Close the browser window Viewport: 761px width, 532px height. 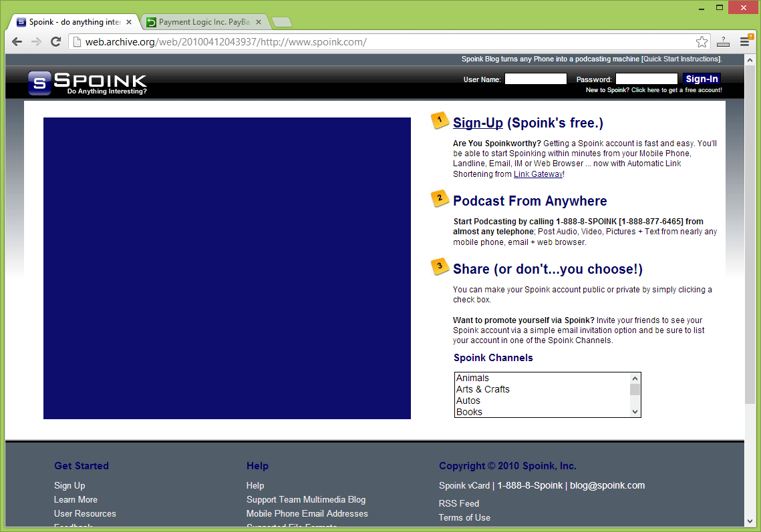coord(744,7)
